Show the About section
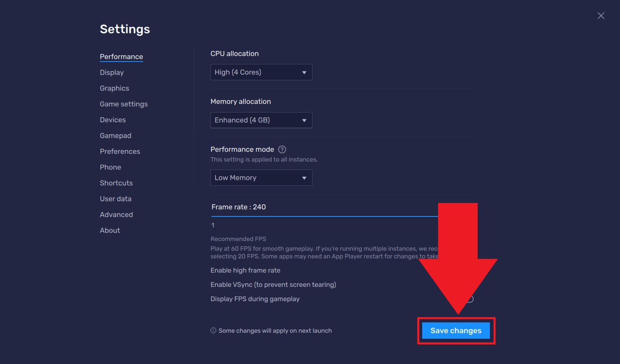620x364 pixels. tap(110, 231)
